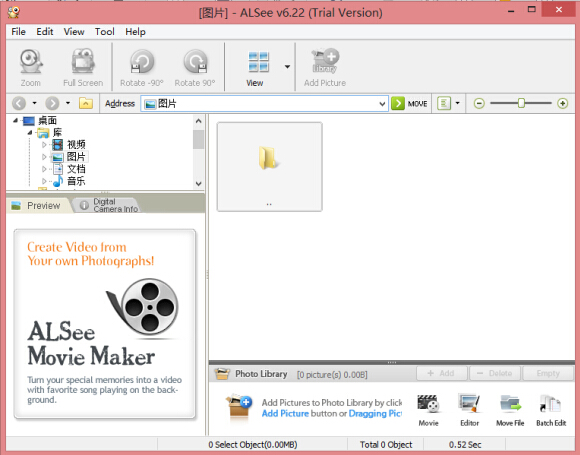Open the Help menu
The image size is (580, 455).
[x=135, y=32]
